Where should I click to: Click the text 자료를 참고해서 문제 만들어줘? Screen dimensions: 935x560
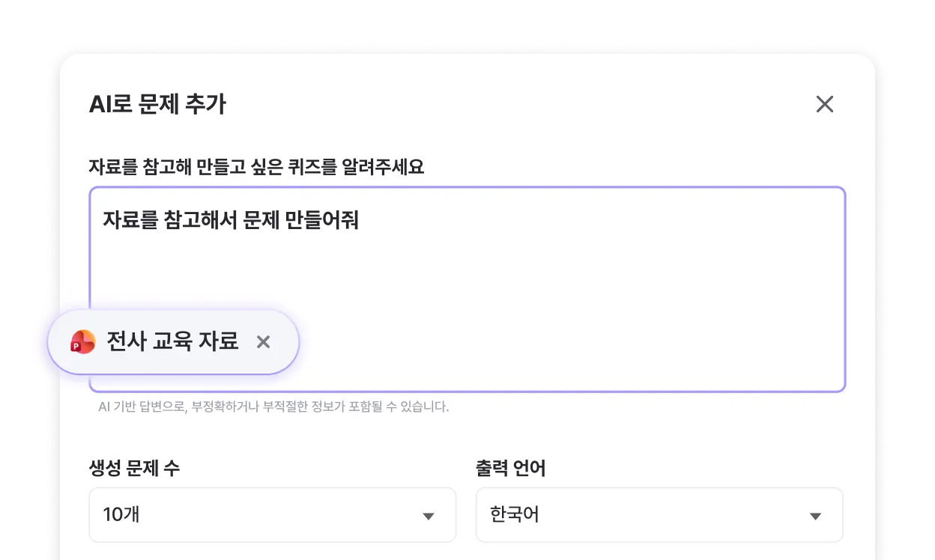[231, 220]
